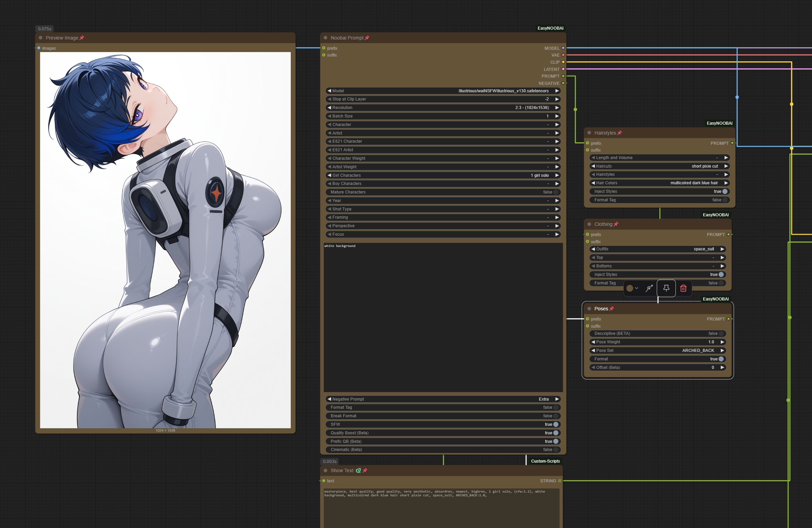
Task: Click collapse dot on Noobai Prompt node
Action: tap(325, 38)
